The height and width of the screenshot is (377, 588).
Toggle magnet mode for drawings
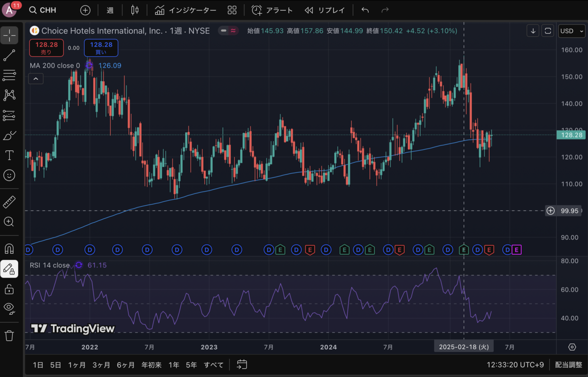(9, 248)
